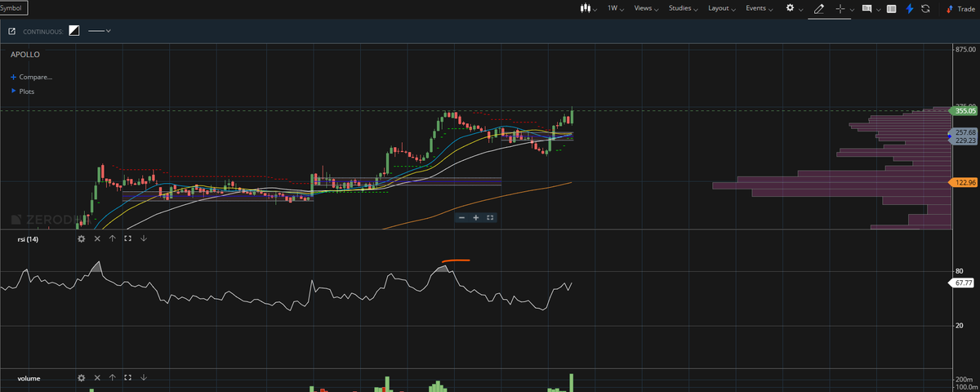Open the Events menu
This screenshot has height=392, width=980.
coord(759,8)
